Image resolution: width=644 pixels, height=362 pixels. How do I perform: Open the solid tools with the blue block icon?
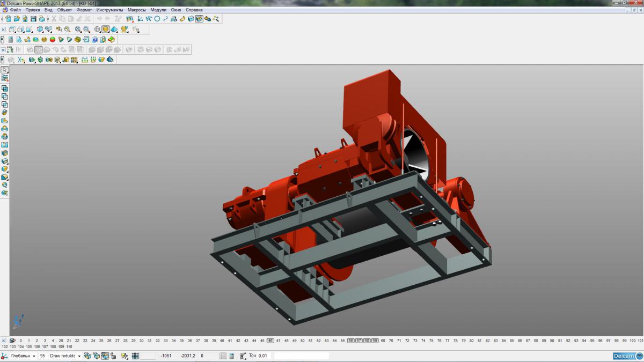(191, 18)
